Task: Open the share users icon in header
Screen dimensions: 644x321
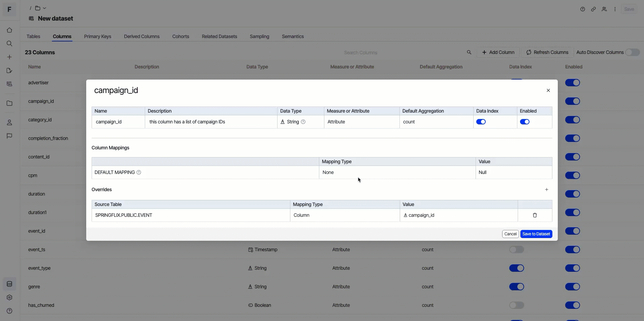Action: tap(604, 9)
